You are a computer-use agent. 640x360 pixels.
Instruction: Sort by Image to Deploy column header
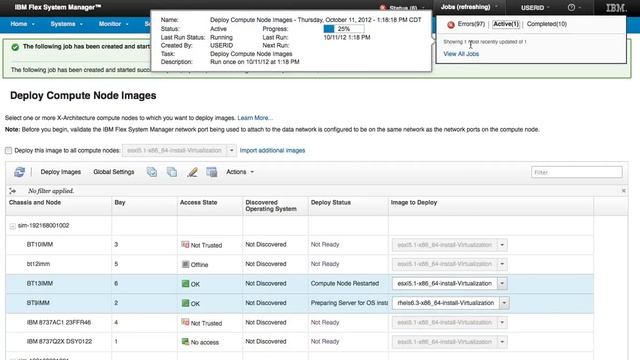tap(413, 202)
